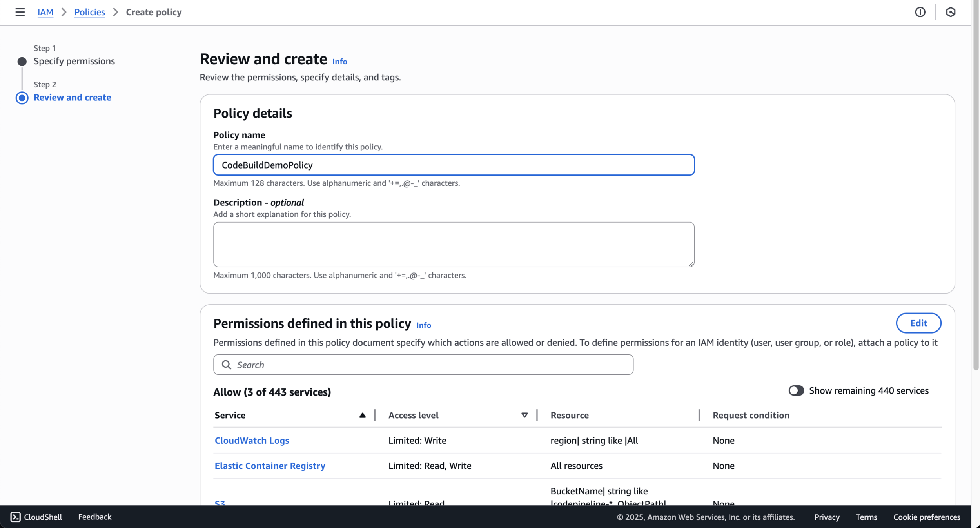Sort Access level column dropdown arrow

point(524,415)
